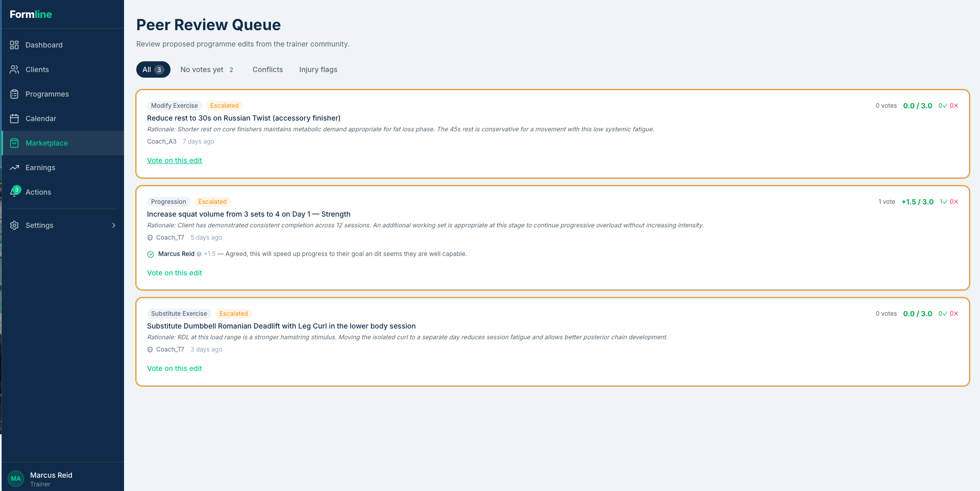Click the Formline logo
Image resolution: width=980 pixels, height=491 pixels.
pyautogui.click(x=31, y=14)
